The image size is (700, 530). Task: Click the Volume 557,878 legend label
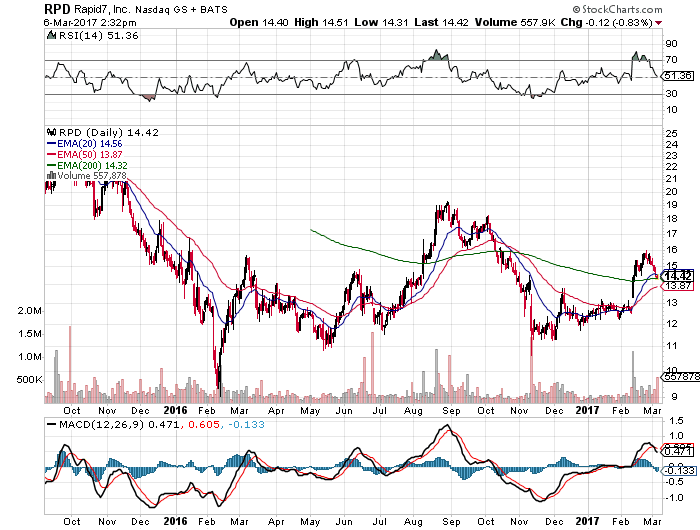92,175
